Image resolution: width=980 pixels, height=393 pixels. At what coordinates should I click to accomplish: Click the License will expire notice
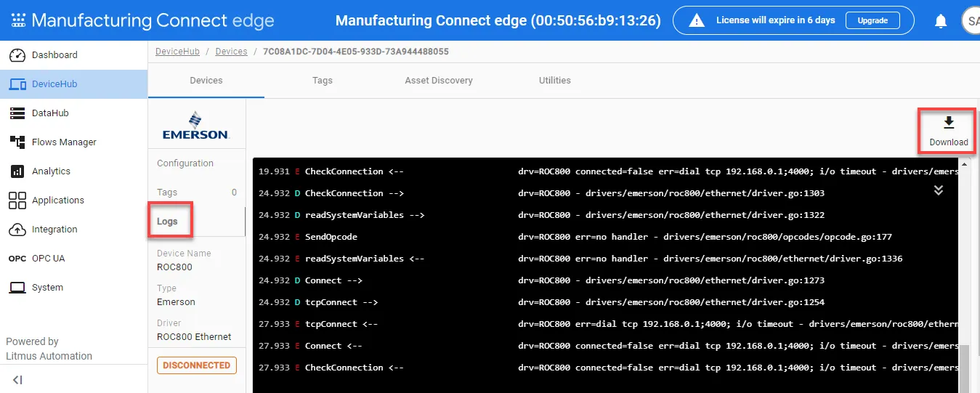(775, 20)
